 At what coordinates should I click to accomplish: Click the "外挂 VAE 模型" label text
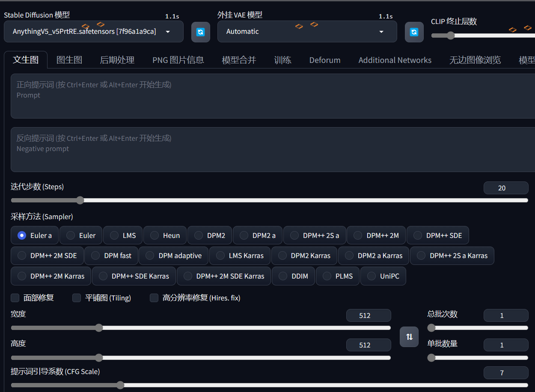point(240,15)
